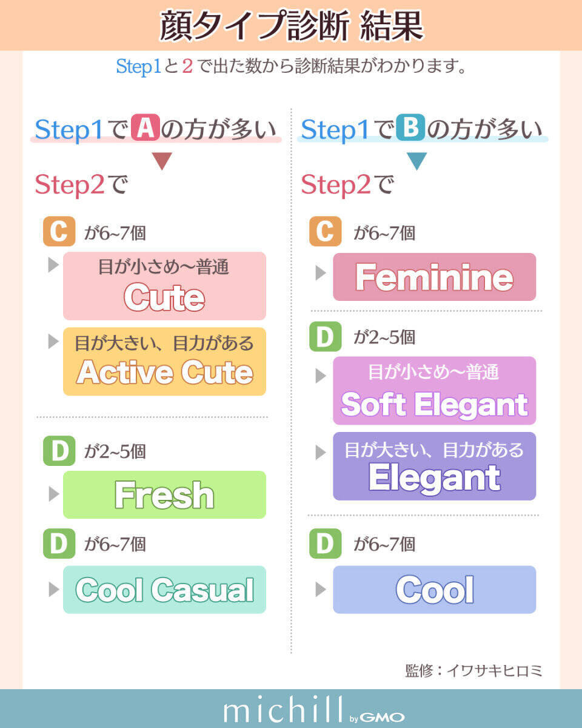Click the orange C badge in left column
The width and height of the screenshot is (582, 728).
[59, 232]
